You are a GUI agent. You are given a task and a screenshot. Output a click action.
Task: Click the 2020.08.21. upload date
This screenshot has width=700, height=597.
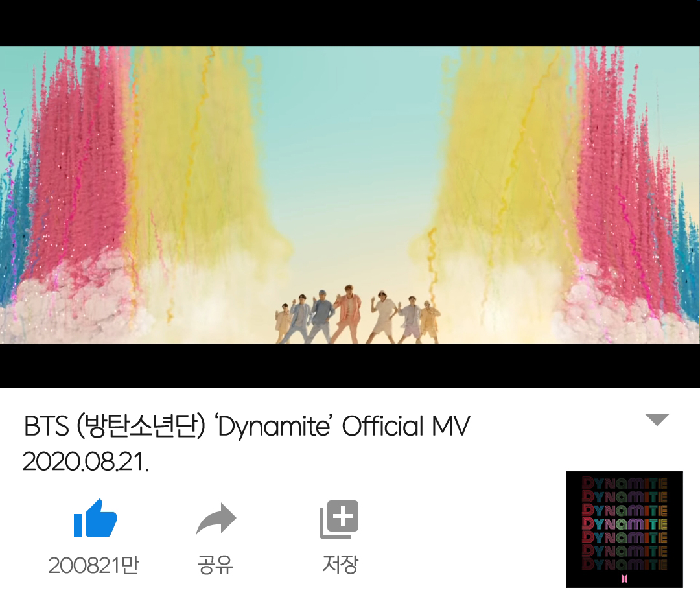click(x=86, y=462)
